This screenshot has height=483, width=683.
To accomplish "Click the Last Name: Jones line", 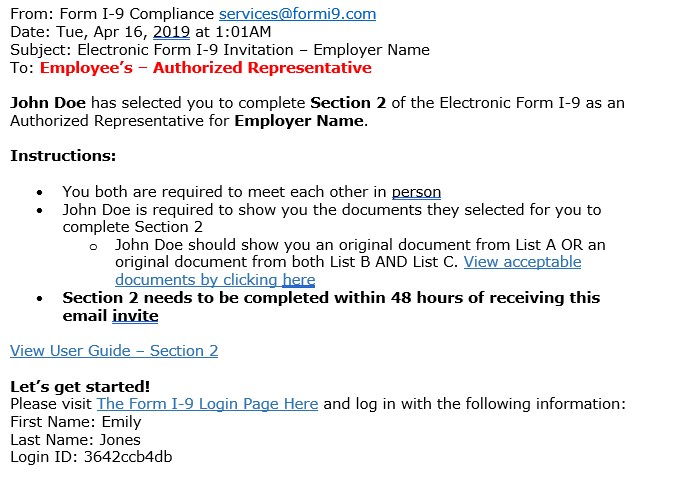I will (x=75, y=440).
